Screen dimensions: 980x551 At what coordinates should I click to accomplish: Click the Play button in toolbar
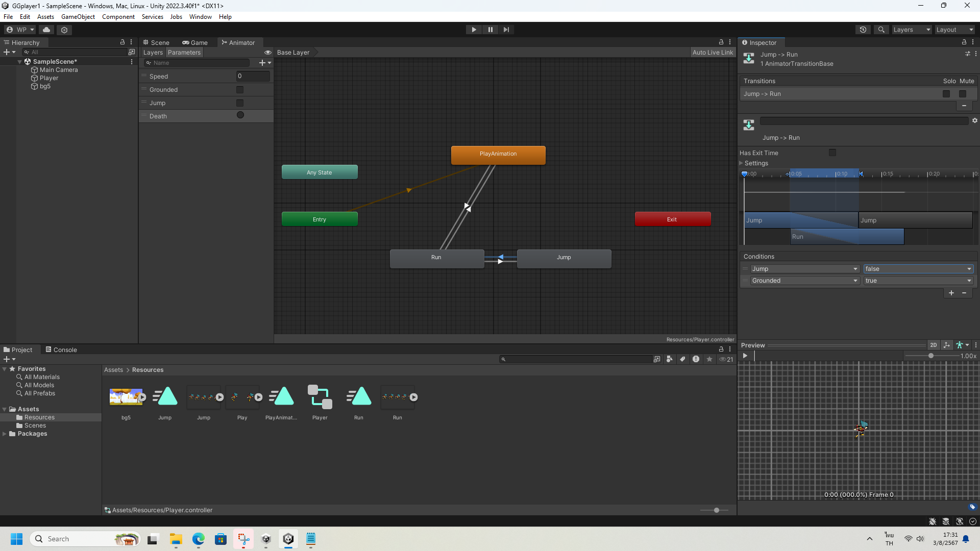[x=474, y=30]
